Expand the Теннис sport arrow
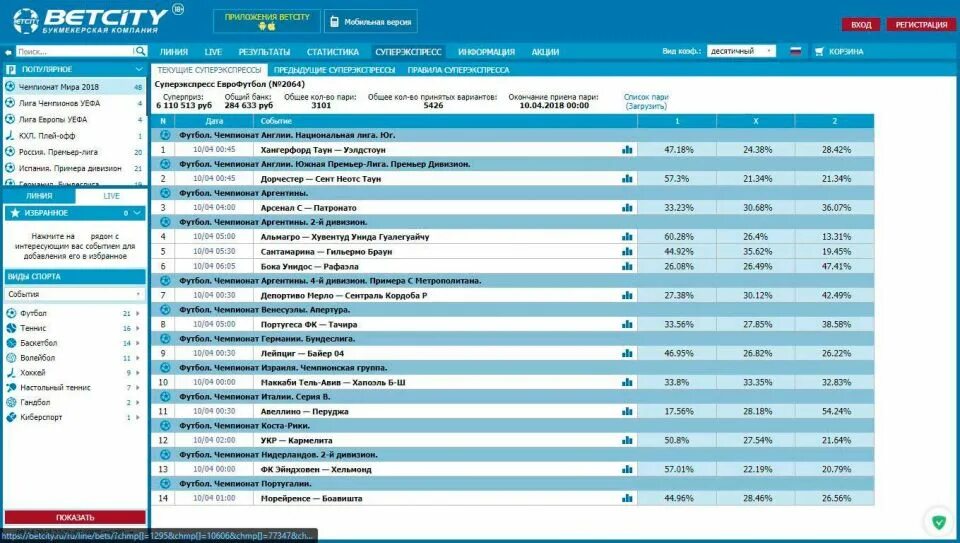Image resolution: width=960 pixels, height=543 pixels. 138,328
